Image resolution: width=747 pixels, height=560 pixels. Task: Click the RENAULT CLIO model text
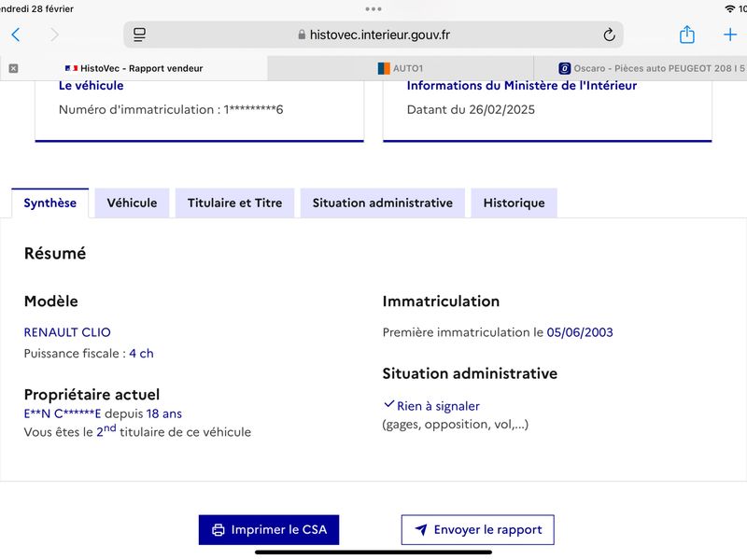tap(67, 332)
